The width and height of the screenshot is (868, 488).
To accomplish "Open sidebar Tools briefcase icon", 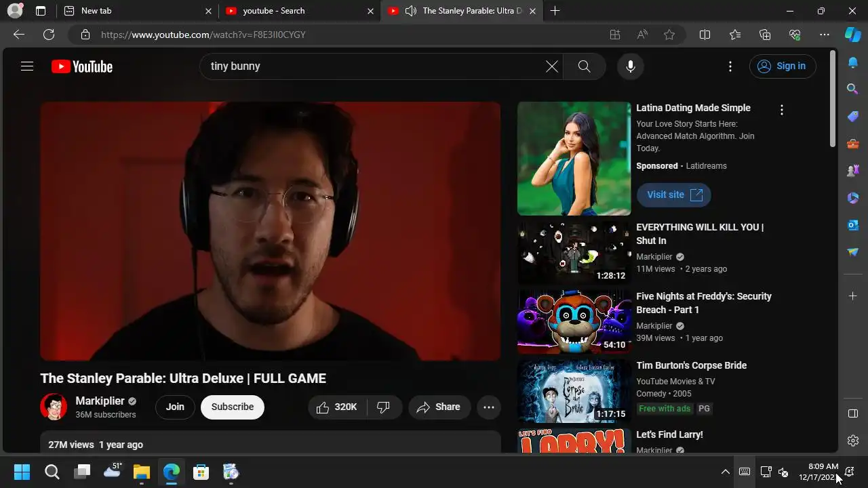I will (x=853, y=144).
